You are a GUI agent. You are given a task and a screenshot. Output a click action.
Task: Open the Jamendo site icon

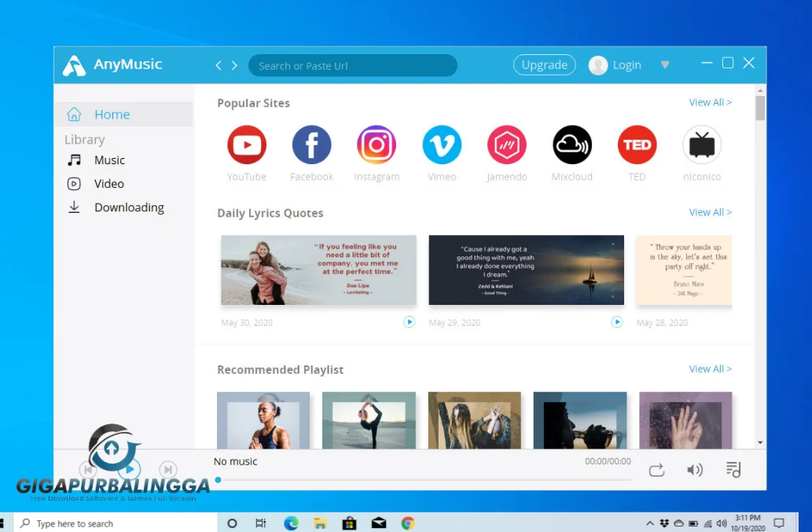[x=506, y=145]
